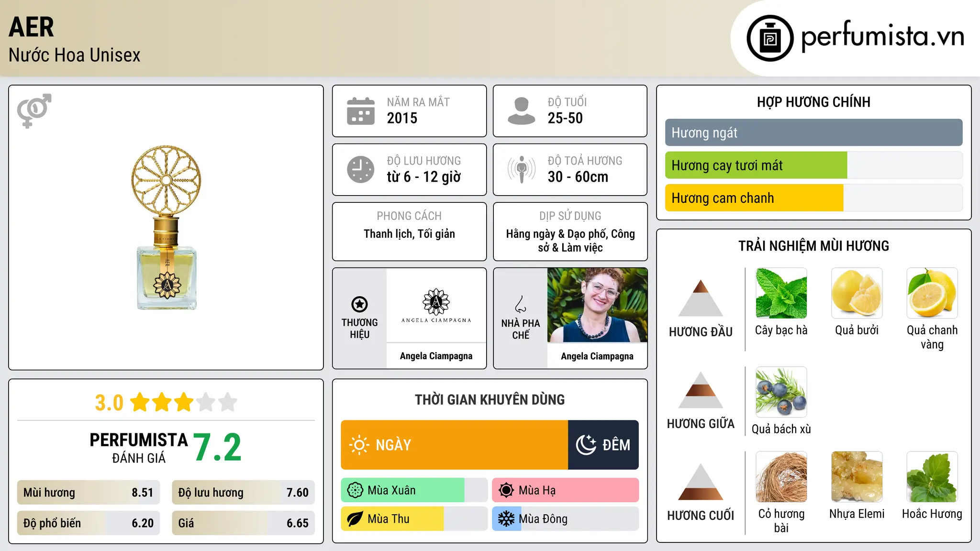Click the perfumista.vn site name

[x=883, y=36]
